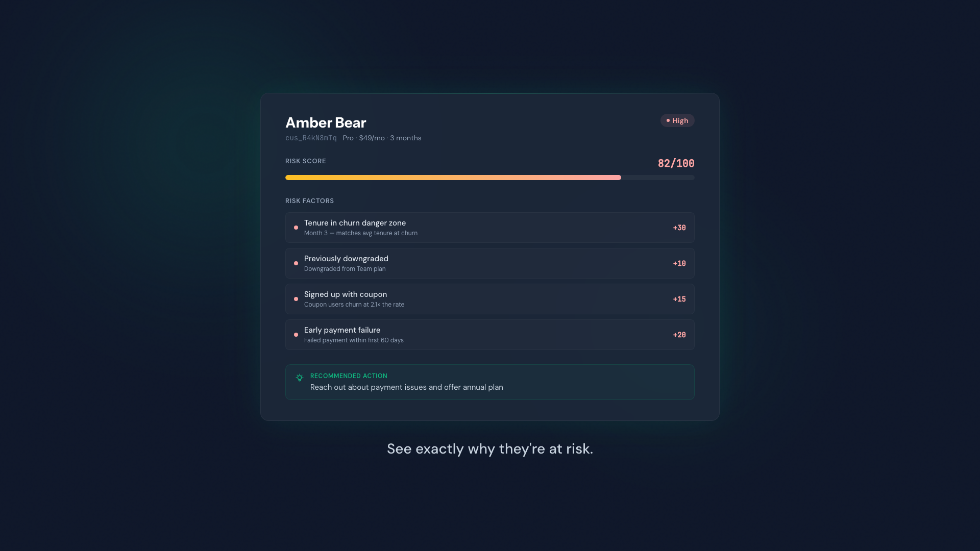This screenshot has width=980, height=551.
Task: Click the 82/100 risk score value
Action: [x=676, y=163]
